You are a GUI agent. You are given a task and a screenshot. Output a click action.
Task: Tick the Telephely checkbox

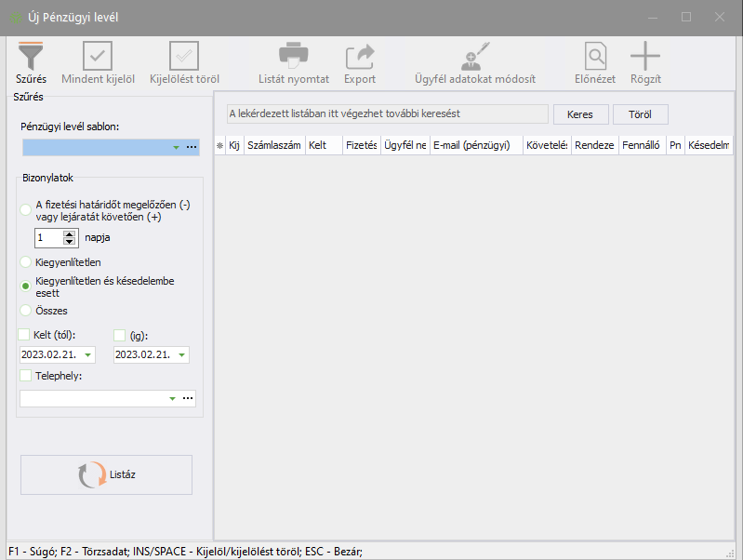(x=25, y=376)
